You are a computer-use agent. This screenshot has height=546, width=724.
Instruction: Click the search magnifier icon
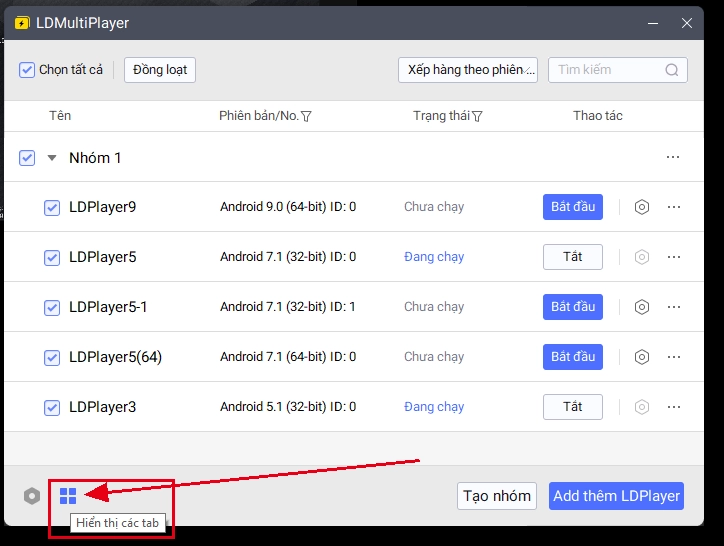point(671,70)
